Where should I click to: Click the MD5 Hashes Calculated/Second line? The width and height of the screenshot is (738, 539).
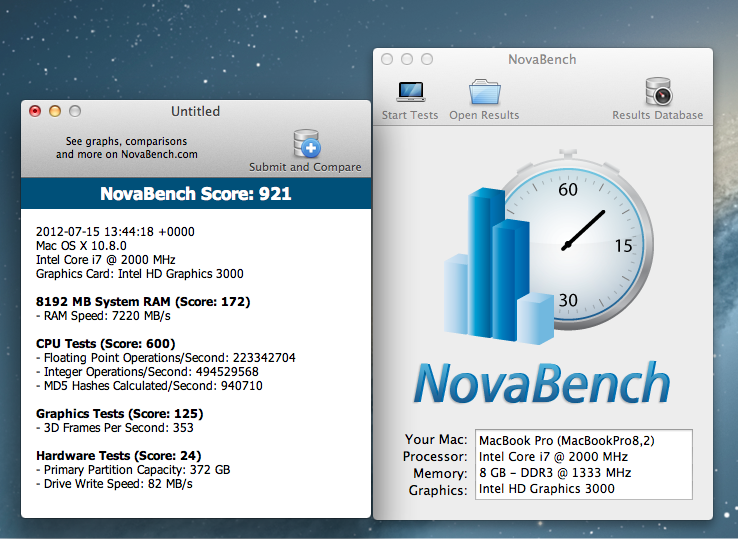149,386
